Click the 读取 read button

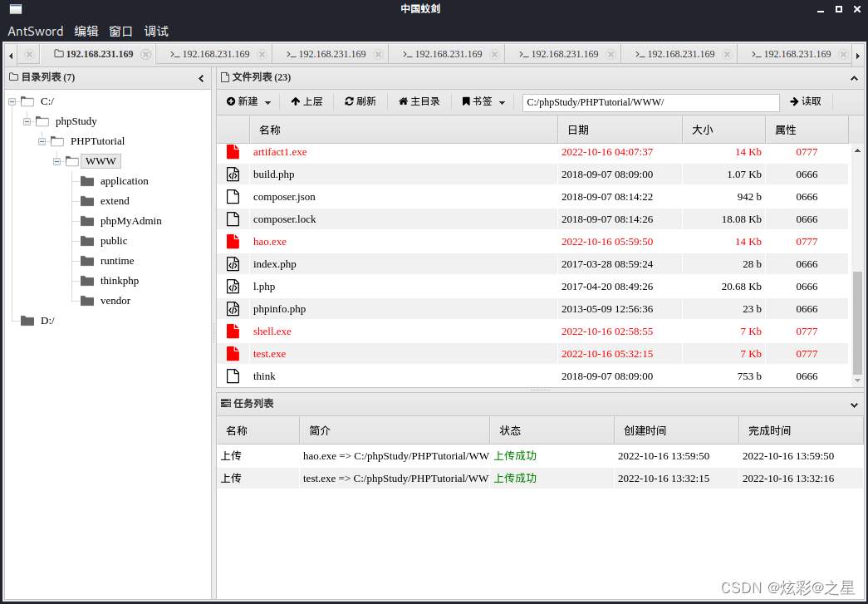pos(806,102)
